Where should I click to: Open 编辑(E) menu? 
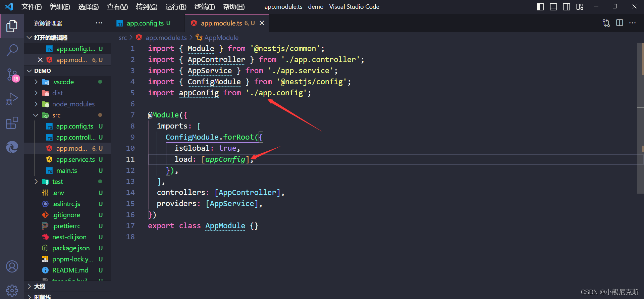tap(60, 7)
